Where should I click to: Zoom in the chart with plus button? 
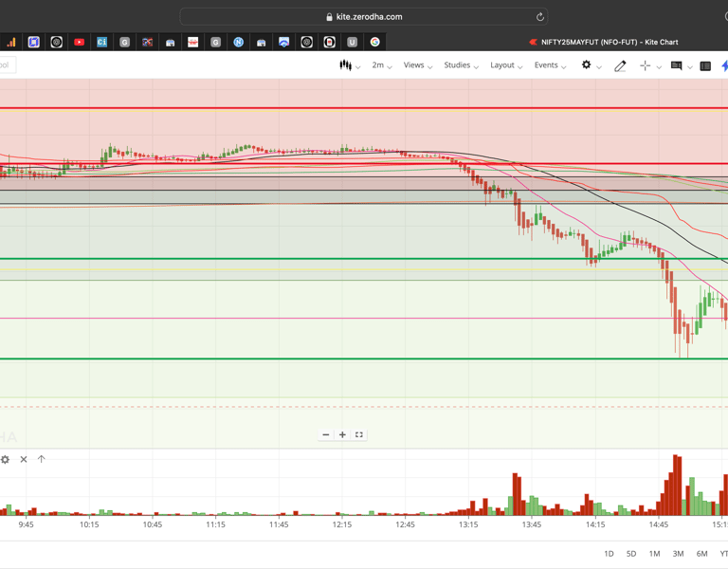click(342, 434)
